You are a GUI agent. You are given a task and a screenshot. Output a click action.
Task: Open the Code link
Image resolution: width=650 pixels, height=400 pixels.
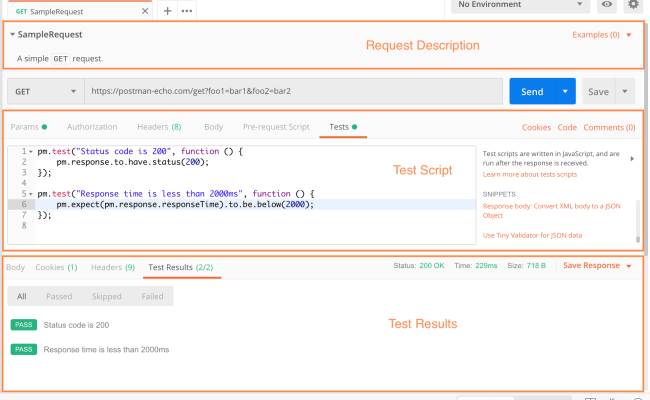pos(567,127)
